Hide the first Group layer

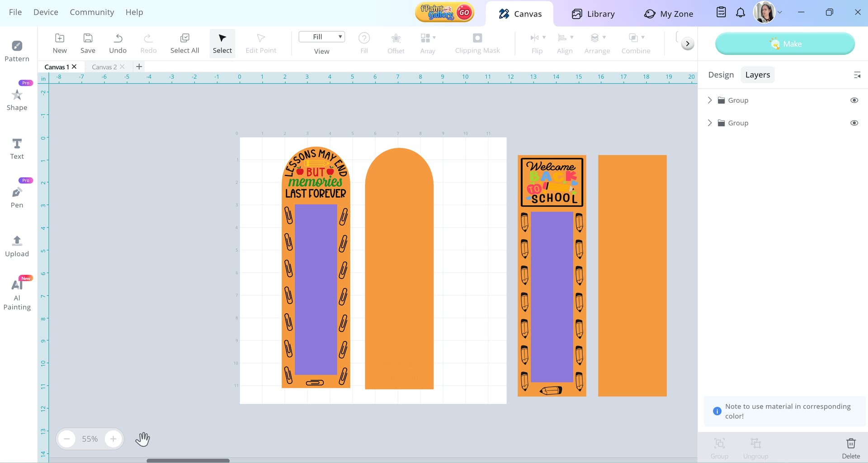[x=854, y=100]
